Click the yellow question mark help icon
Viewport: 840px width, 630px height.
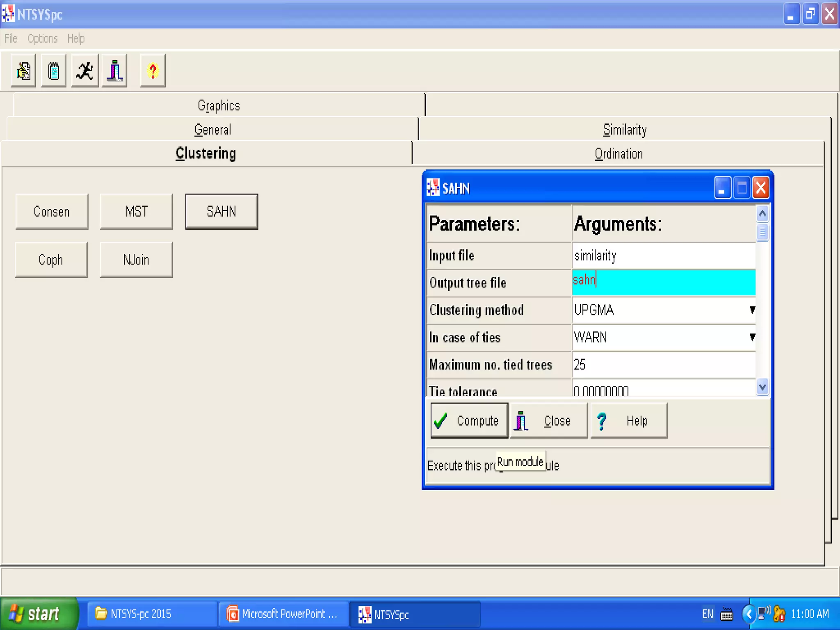pyautogui.click(x=153, y=71)
